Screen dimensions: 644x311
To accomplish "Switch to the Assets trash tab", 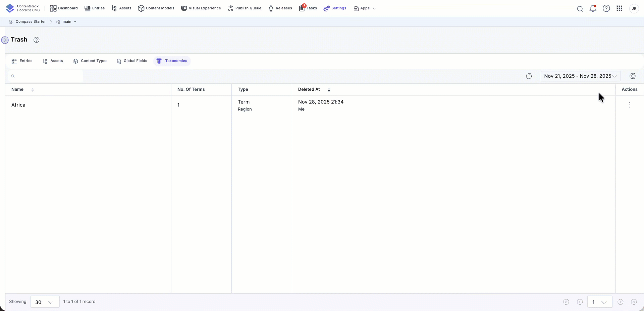I will (53, 61).
